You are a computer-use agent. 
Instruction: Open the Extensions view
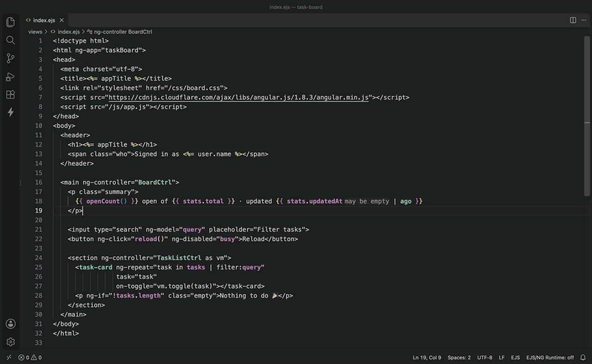coord(10,94)
